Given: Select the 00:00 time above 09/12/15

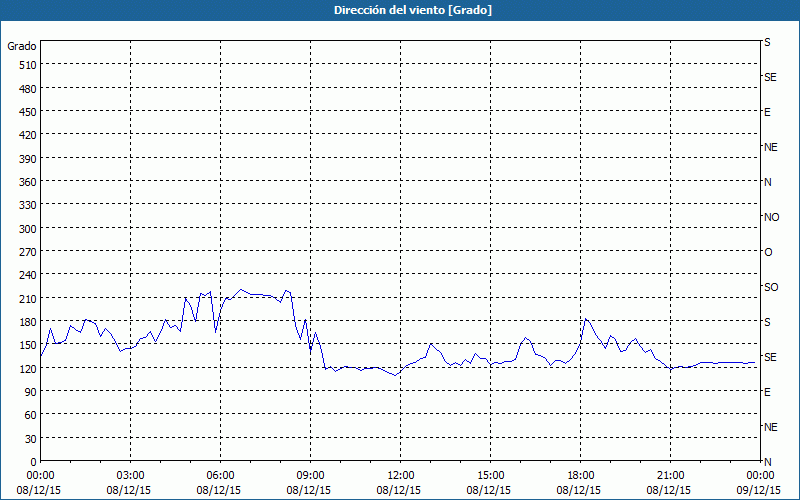Looking at the screenshot, I should click(x=760, y=476).
